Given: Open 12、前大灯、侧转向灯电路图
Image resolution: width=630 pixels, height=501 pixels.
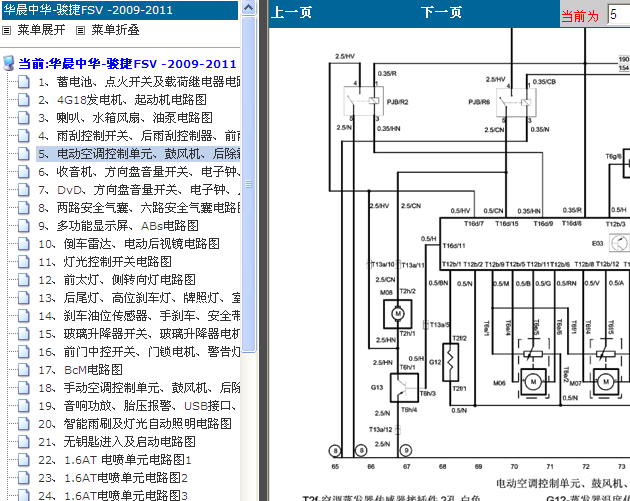Looking at the screenshot, I should 117,280.
